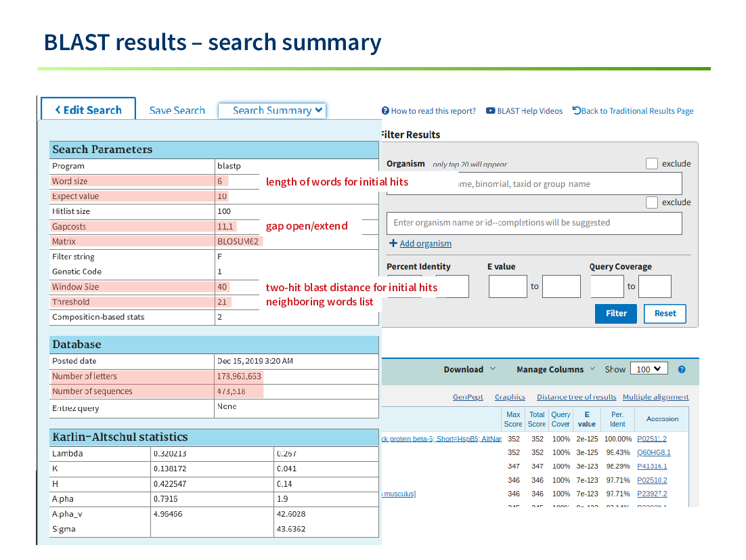
Task: Click the Program value 'blastp'
Action: point(229,166)
